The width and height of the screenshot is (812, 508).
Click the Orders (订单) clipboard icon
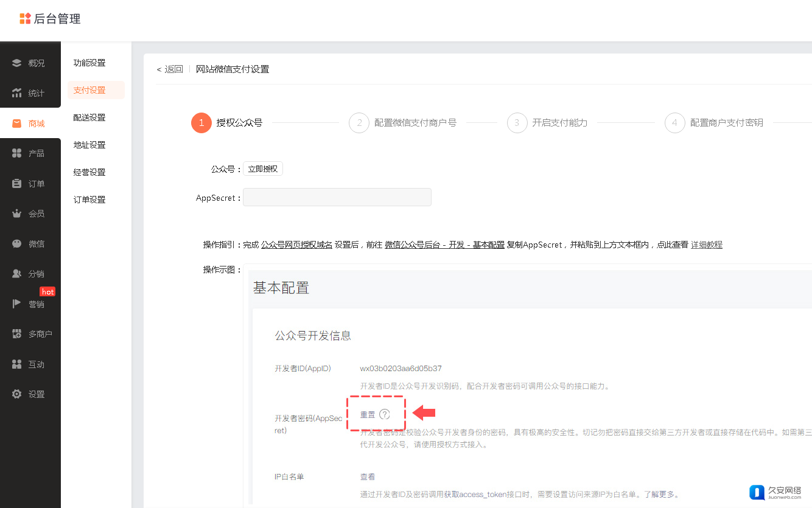coord(17,184)
